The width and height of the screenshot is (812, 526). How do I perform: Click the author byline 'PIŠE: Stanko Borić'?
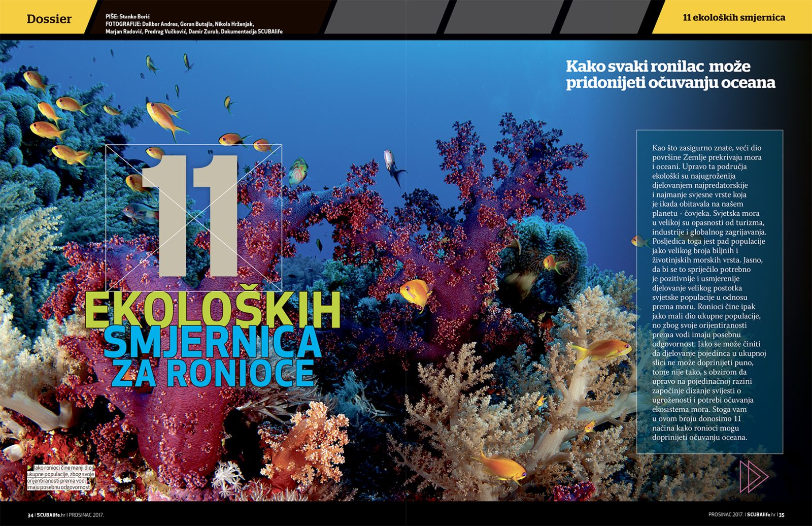[127, 17]
